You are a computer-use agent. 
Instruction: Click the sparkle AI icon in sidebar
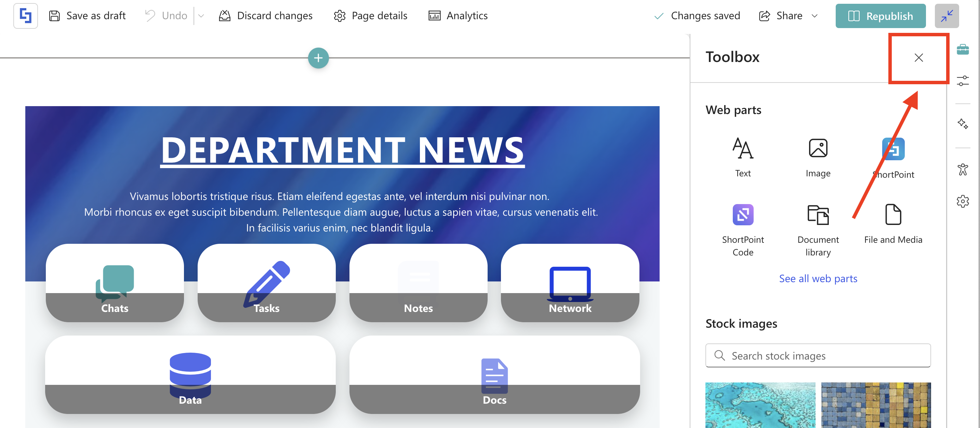pos(963,124)
